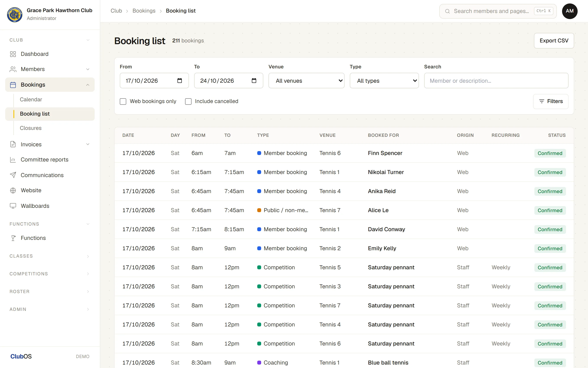The height and width of the screenshot is (368, 588).
Task: Collapse the CLUB section header
Action: 50,40
